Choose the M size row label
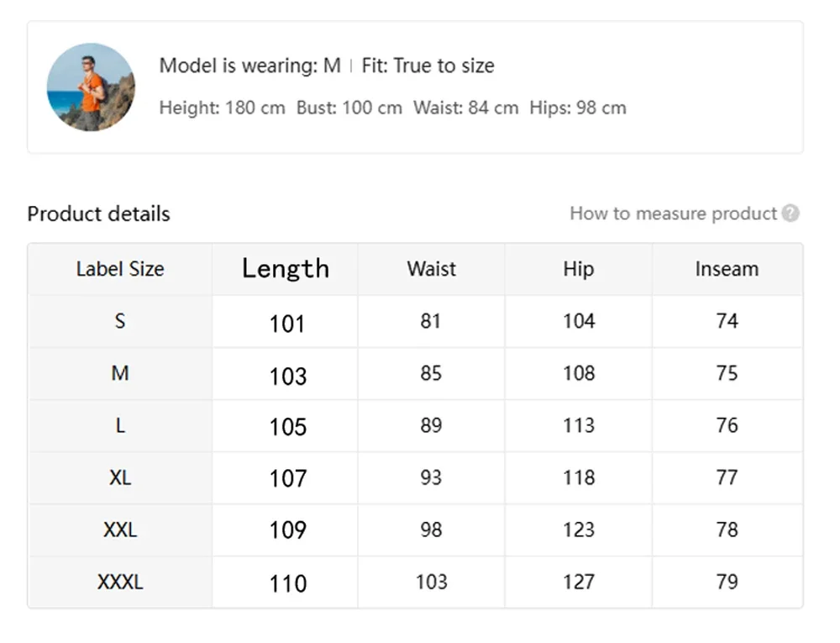 coord(120,373)
